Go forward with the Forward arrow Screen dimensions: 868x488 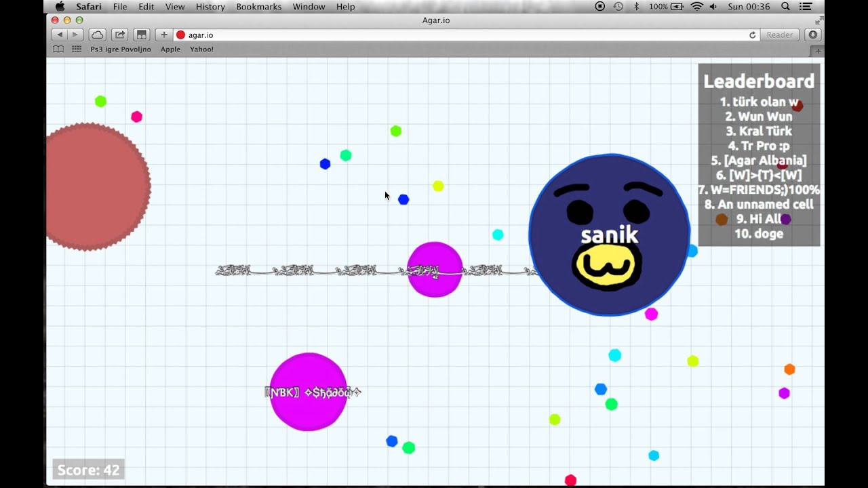pos(75,35)
